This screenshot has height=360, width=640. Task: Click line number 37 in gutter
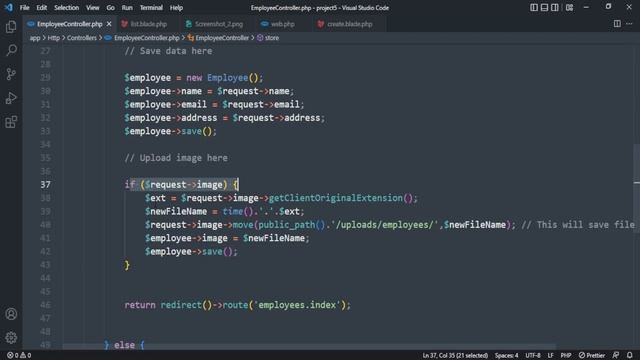pos(46,184)
